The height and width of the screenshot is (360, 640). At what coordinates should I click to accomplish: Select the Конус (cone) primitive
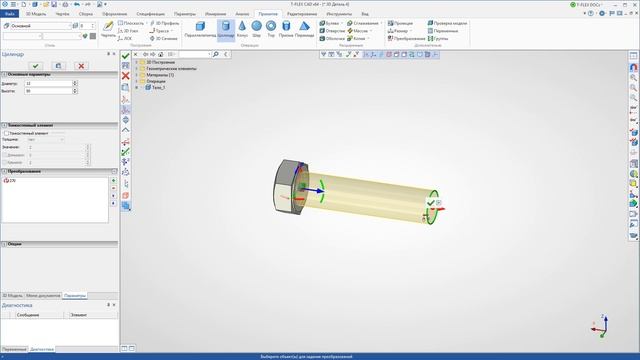[x=242, y=29]
